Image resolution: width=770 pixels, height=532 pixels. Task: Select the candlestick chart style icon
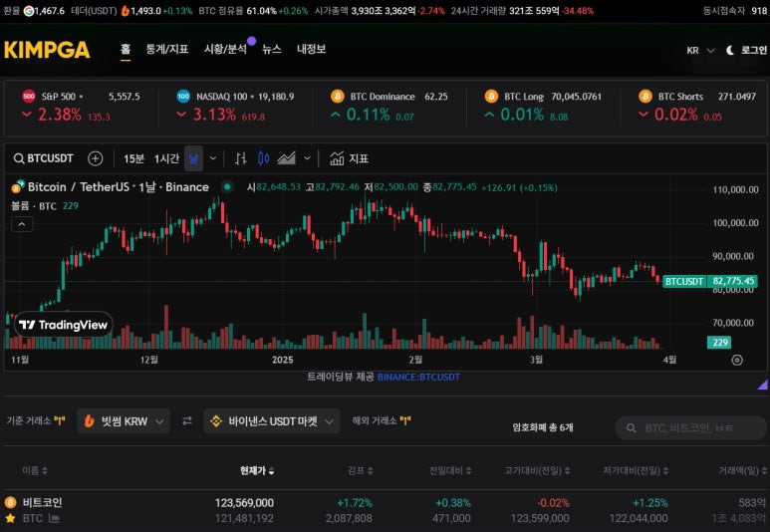tap(264, 158)
